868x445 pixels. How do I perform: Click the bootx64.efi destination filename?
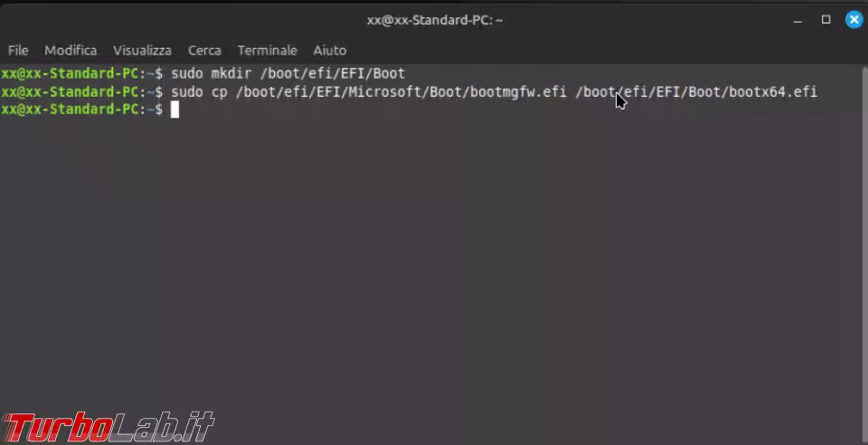[x=773, y=92]
